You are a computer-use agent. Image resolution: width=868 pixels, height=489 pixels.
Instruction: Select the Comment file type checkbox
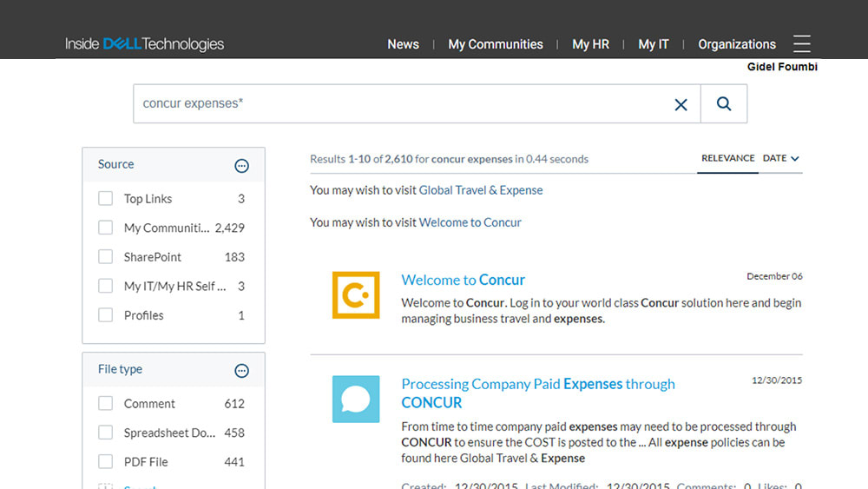point(106,404)
